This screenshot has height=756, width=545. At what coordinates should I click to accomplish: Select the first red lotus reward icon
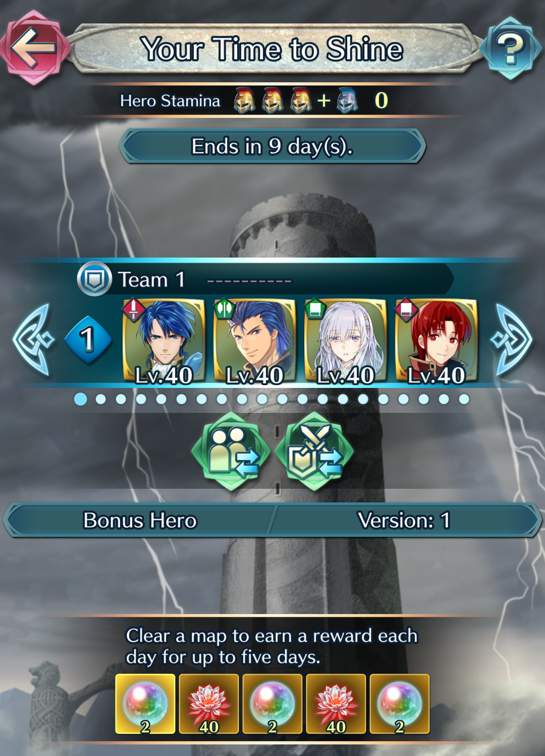(208, 704)
